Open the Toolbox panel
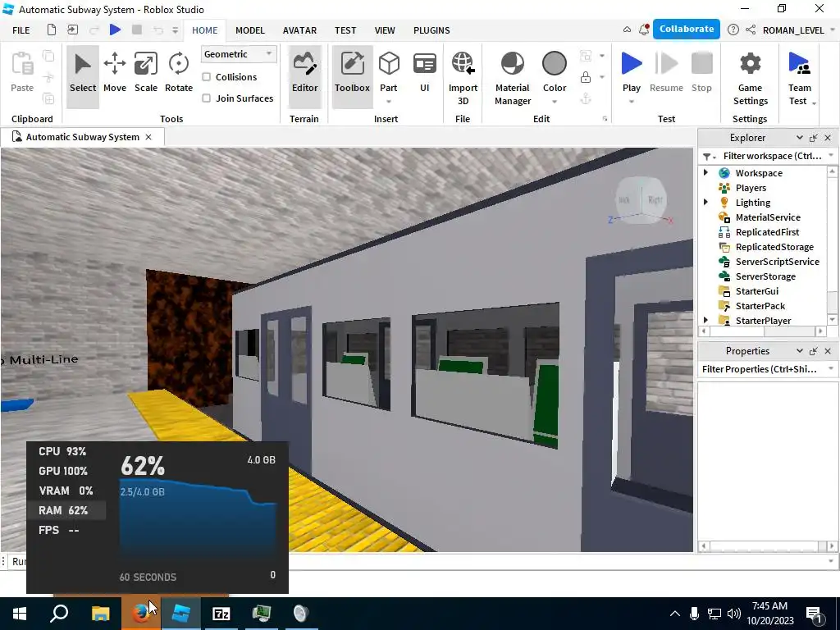This screenshot has height=630, width=840. click(352, 76)
